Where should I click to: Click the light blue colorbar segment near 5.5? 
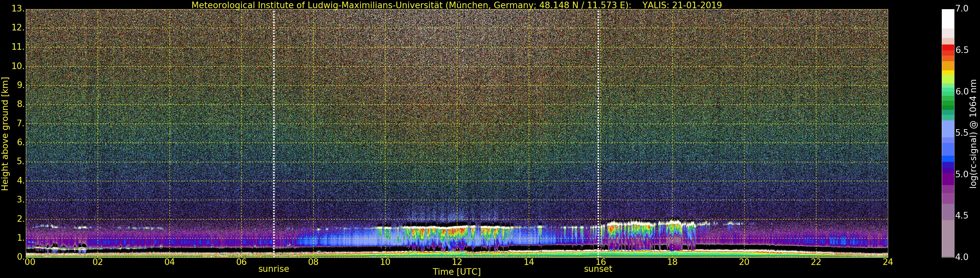[x=948, y=129]
